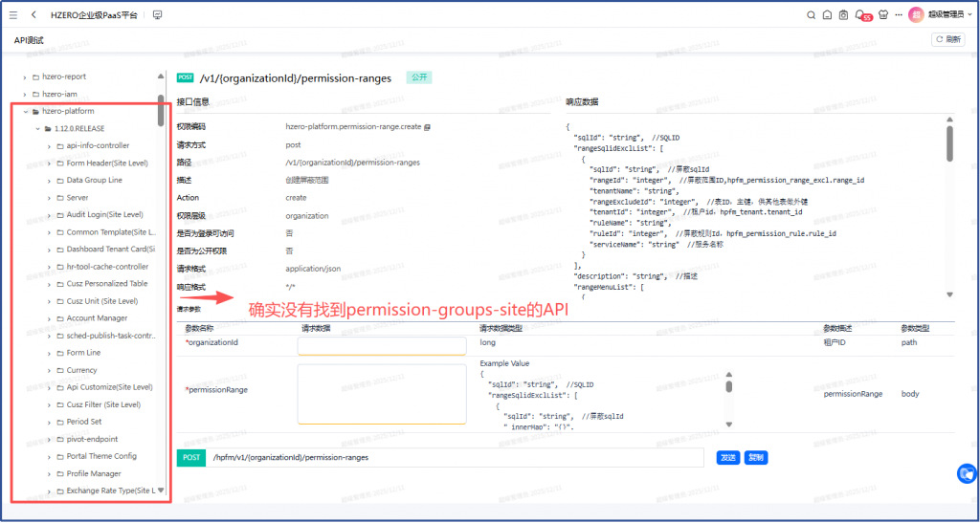
Task: Click the monitor icon beside platform title
Action: click(x=157, y=15)
